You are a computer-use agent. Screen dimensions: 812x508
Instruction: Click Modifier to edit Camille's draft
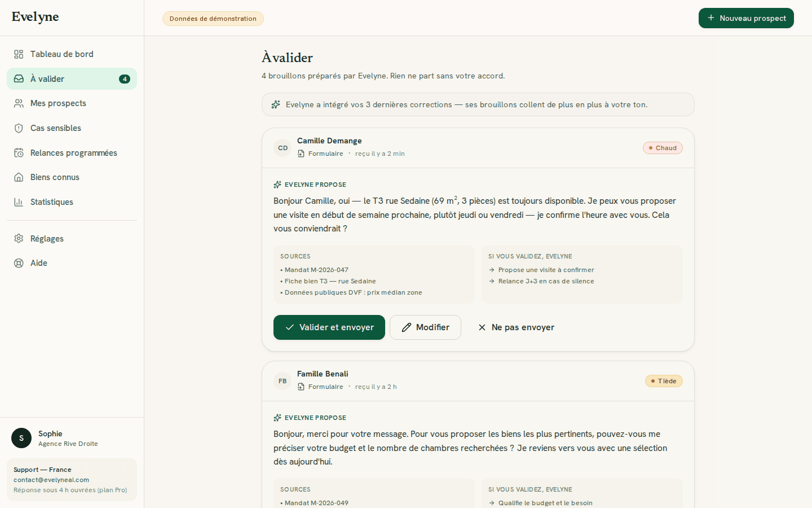(x=425, y=327)
